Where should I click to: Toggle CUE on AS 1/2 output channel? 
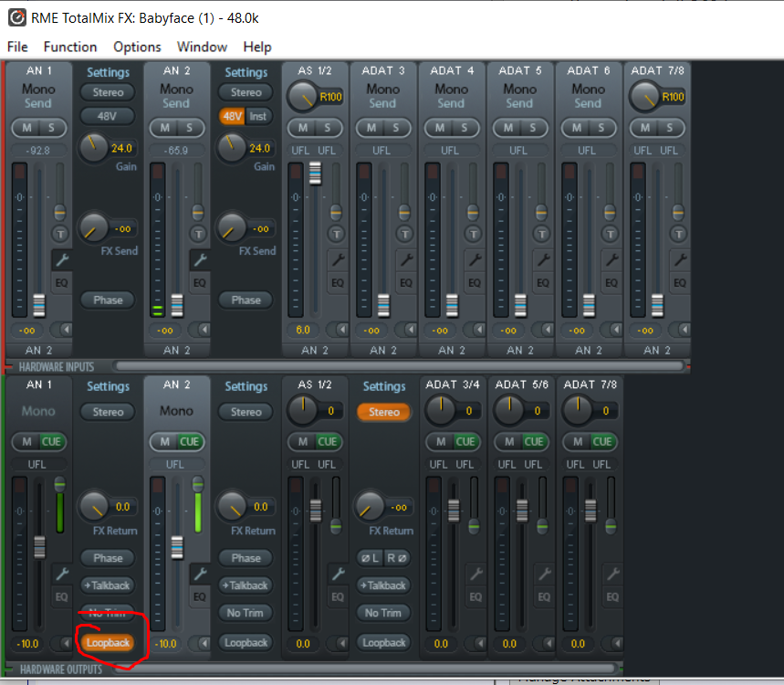[x=328, y=442]
